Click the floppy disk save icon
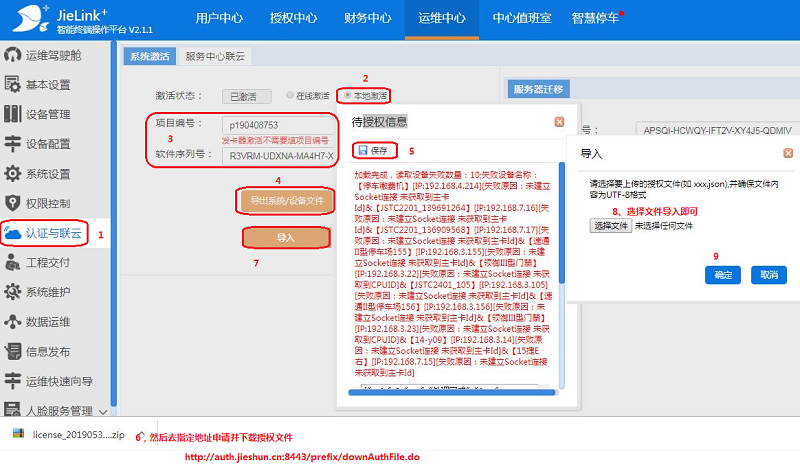Viewport: 800px width, 467px height. pos(363,150)
